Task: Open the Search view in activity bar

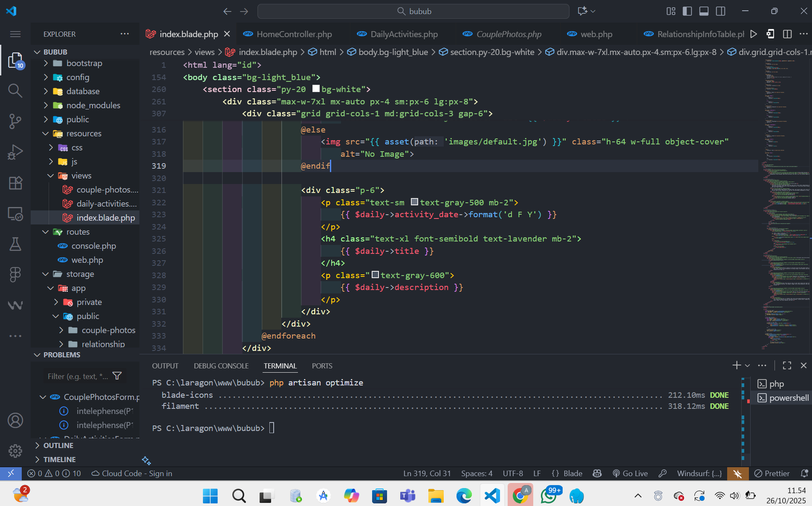Action: click(15, 91)
